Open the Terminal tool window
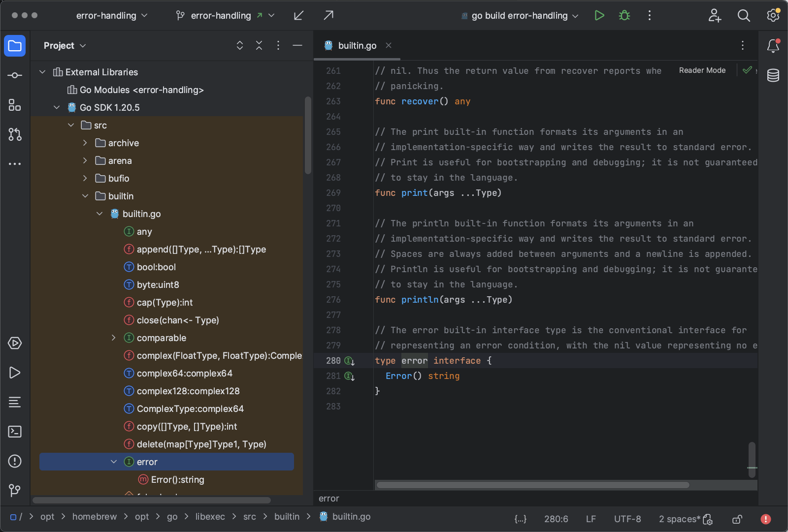Image resolution: width=788 pixels, height=532 pixels. 15,432
